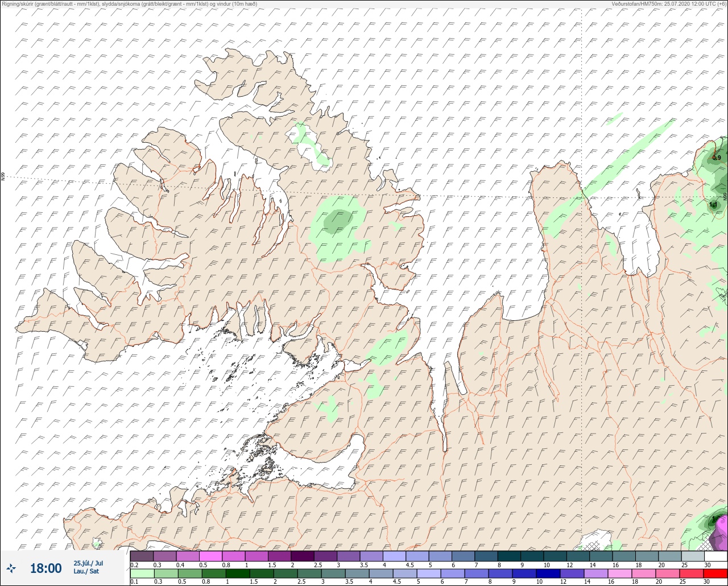The height and width of the screenshot is (586, 728).
Task: Click the N99 label on the left edge
Action: (x=3, y=177)
